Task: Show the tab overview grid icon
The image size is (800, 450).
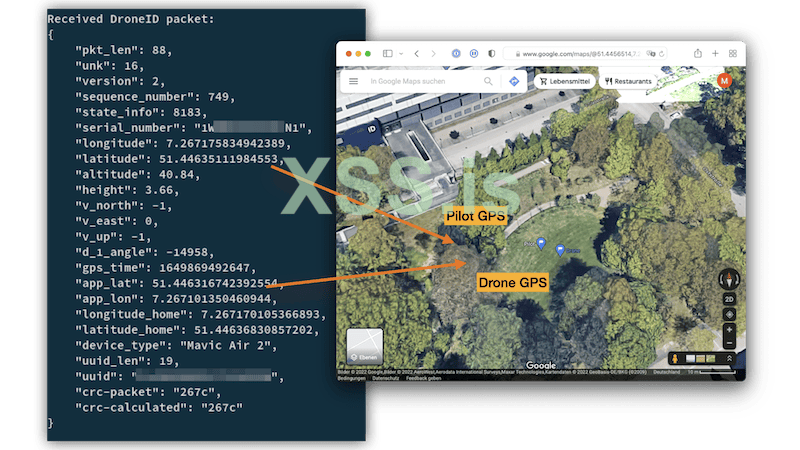Action: (x=733, y=54)
